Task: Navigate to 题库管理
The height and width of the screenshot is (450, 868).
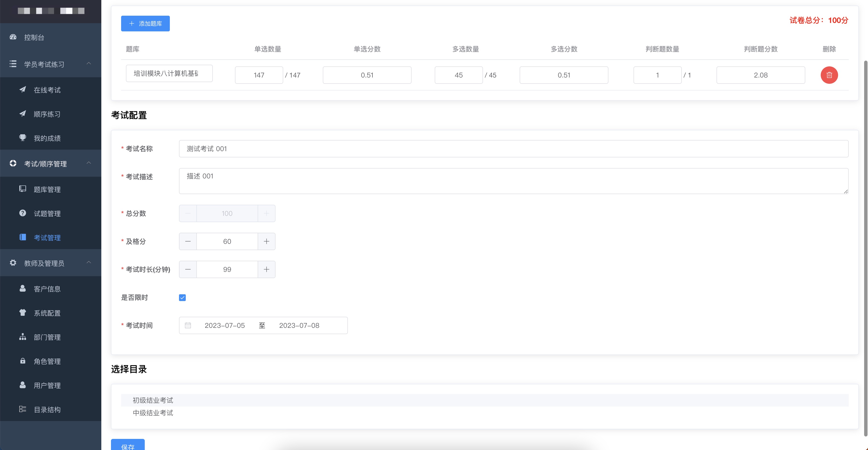Action: coord(51,189)
